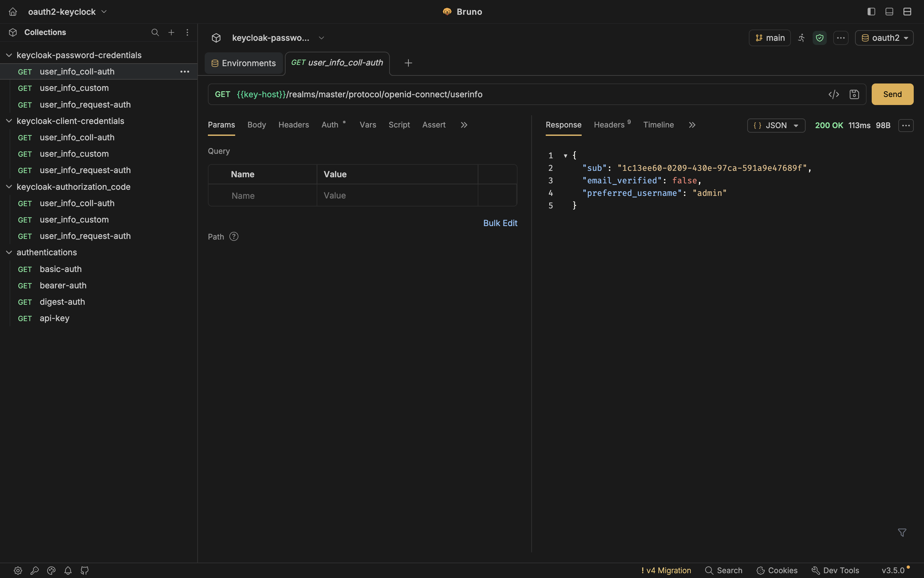Open Cookies manager
The width and height of the screenshot is (924, 578).
tap(777, 570)
